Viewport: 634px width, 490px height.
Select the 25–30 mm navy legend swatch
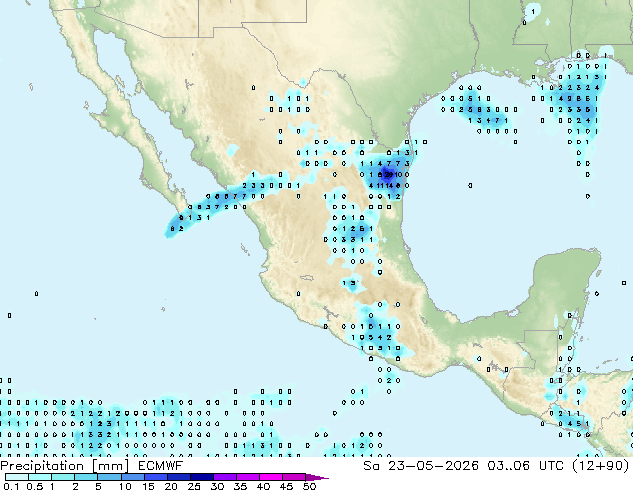[x=201, y=477]
